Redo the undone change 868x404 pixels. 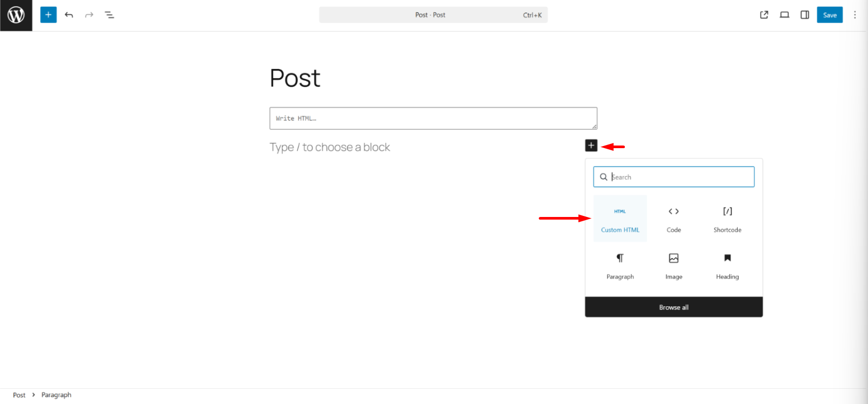tap(89, 15)
